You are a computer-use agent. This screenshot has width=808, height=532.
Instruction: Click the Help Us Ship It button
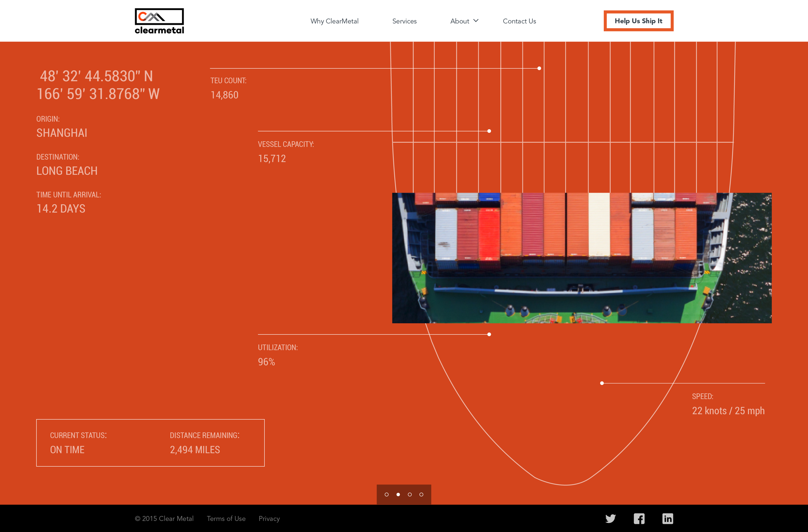(638, 21)
